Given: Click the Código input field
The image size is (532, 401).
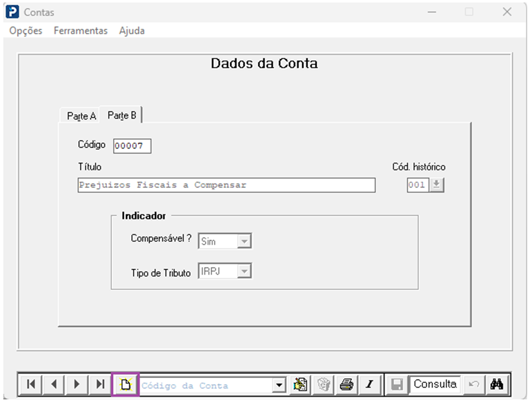Looking at the screenshot, I should coord(132,146).
